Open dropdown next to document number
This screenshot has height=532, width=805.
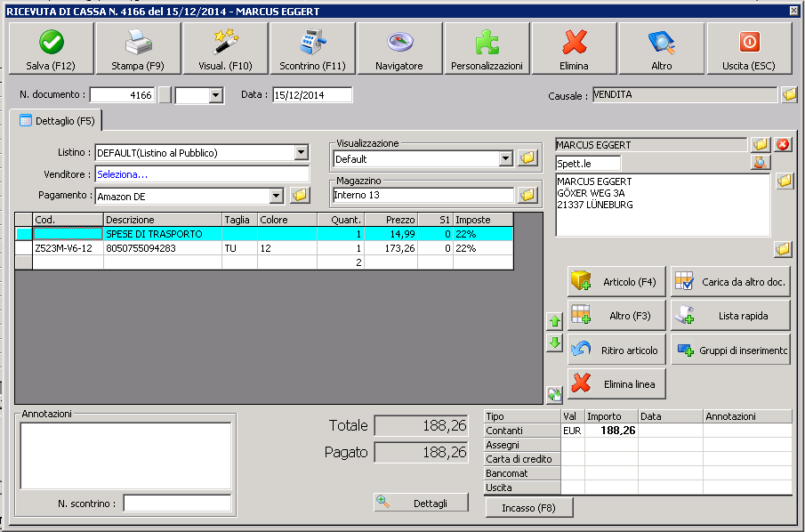click(x=216, y=95)
